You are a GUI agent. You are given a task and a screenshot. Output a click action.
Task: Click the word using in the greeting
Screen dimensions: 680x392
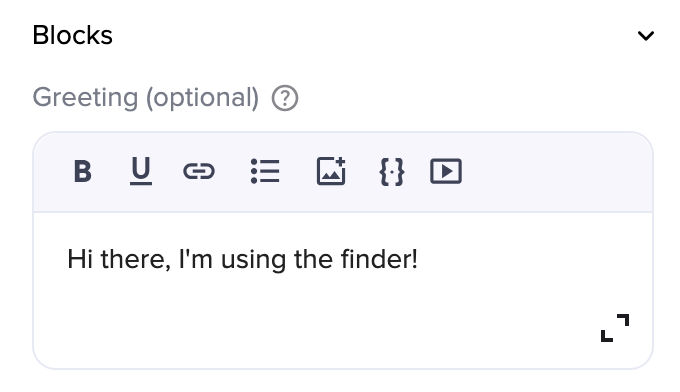click(253, 260)
